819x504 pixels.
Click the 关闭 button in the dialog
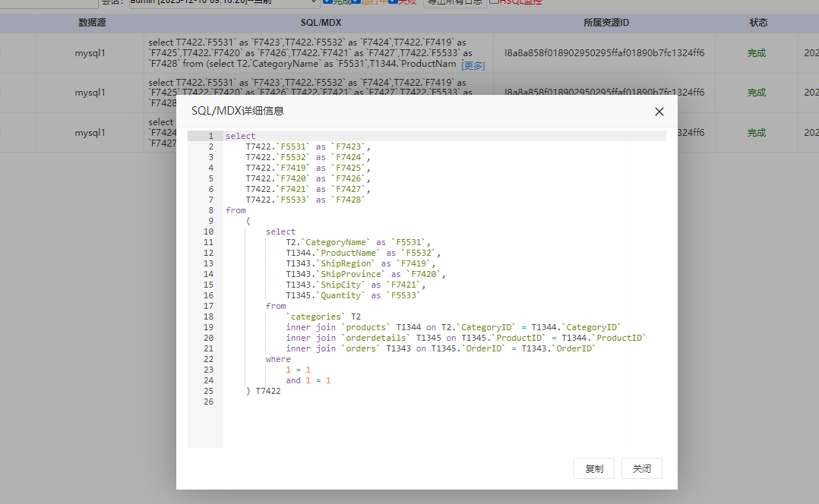(x=642, y=468)
